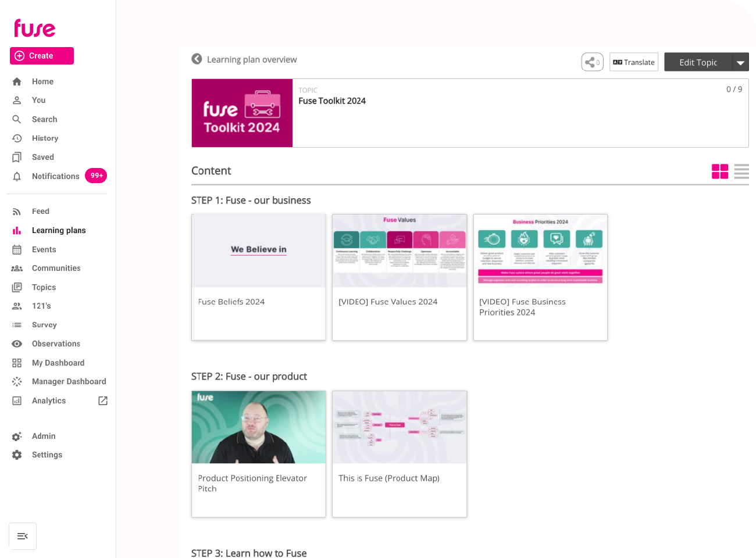Click the STEP 3: Learn how to Fuse heading
The width and height of the screenshot is (756, 558).
(249, 553)
